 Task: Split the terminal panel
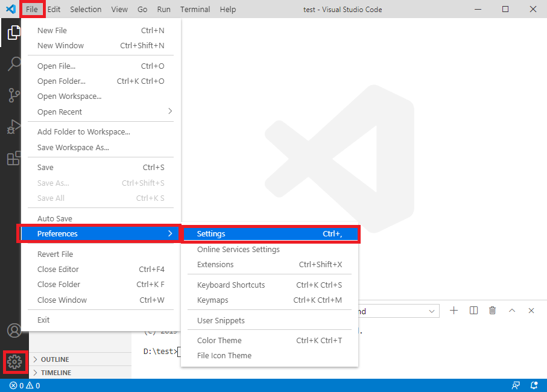point(473,311)
